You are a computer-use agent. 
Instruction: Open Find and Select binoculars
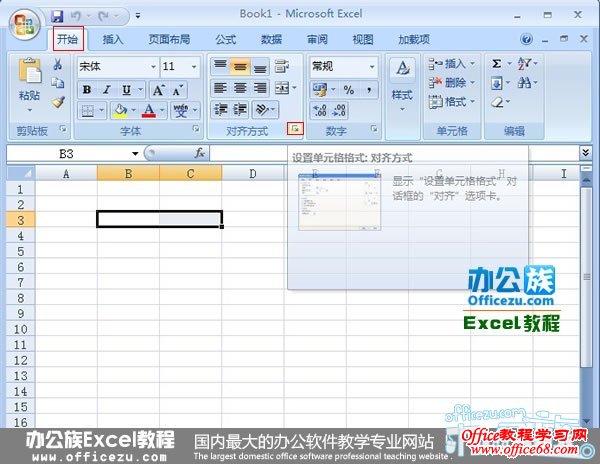click(524, 83)
